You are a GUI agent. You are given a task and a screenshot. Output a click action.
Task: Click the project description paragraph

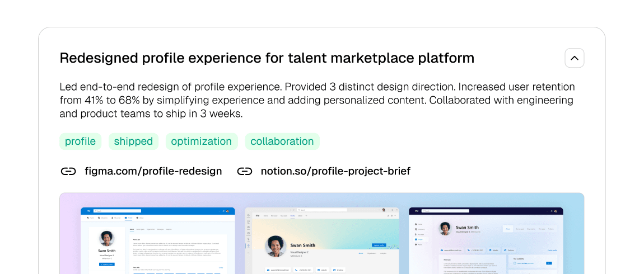(x=317, y=100)
